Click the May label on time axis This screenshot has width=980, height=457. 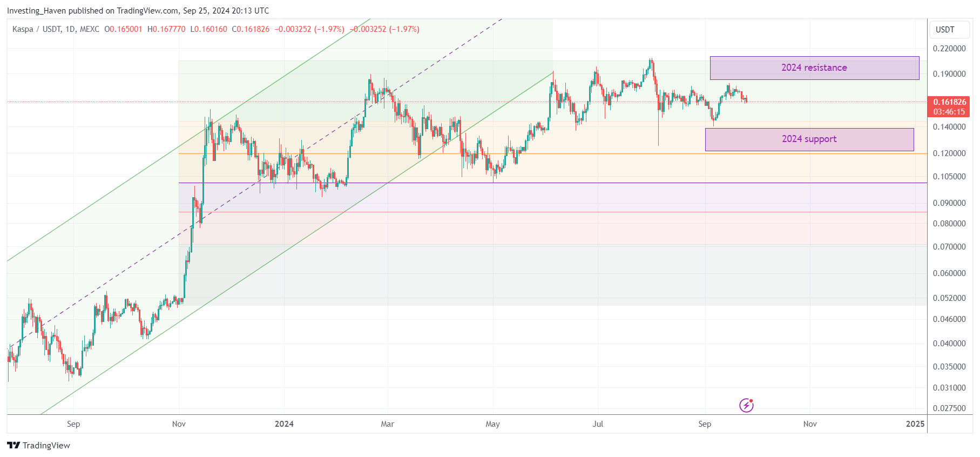point(492,424)
